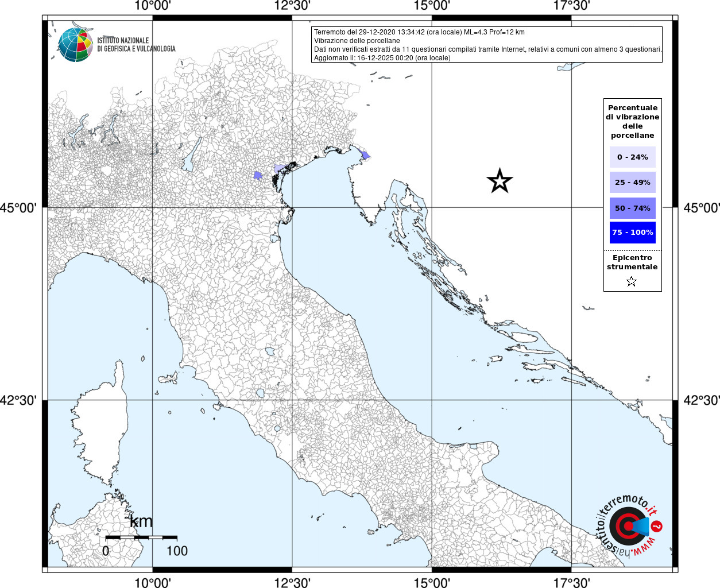Viewport: 720px width, 588px height.
Task: Select the 50 - 74% legend swatch
Action: [632, 208]
